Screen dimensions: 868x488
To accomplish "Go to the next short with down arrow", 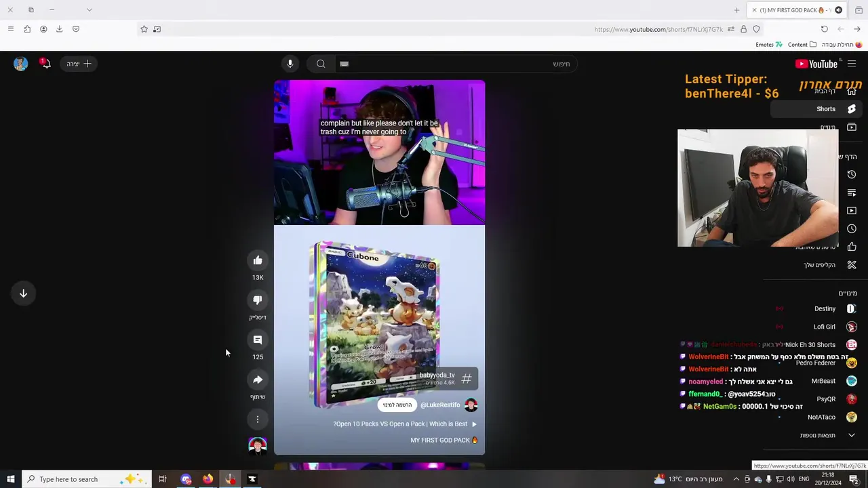I will tap(23, 293).
